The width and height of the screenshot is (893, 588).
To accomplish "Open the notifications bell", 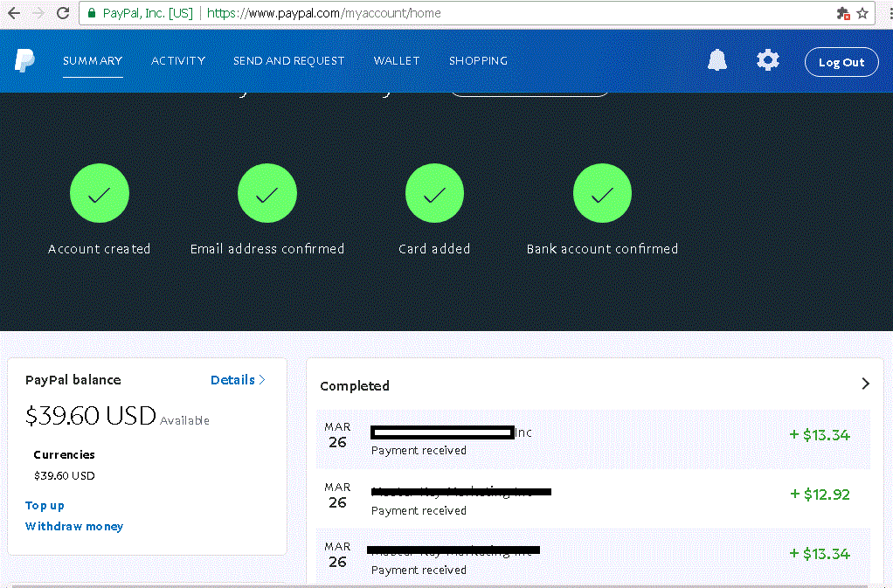I will coord(717,59).
